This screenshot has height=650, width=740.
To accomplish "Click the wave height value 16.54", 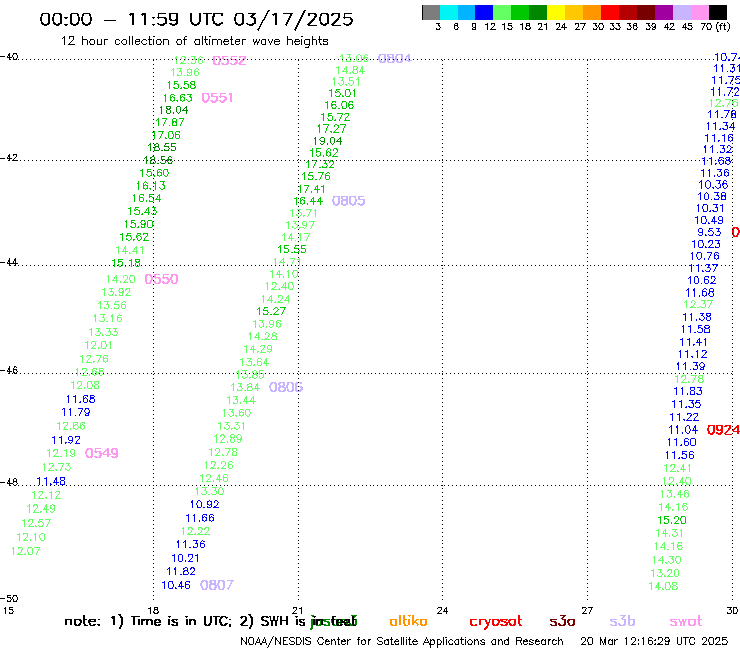I will tap(146, 198).
